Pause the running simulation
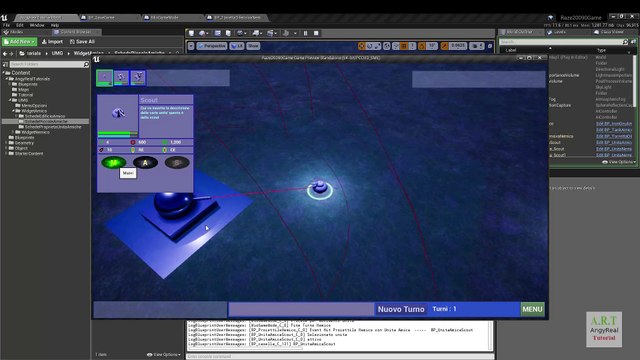 pos(305,33)
